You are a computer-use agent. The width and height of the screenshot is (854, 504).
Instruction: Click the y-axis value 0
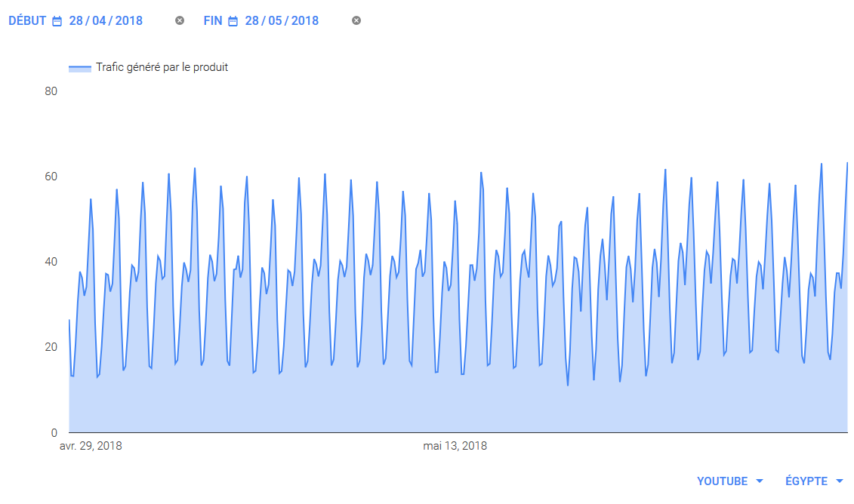tap(54, 432)
